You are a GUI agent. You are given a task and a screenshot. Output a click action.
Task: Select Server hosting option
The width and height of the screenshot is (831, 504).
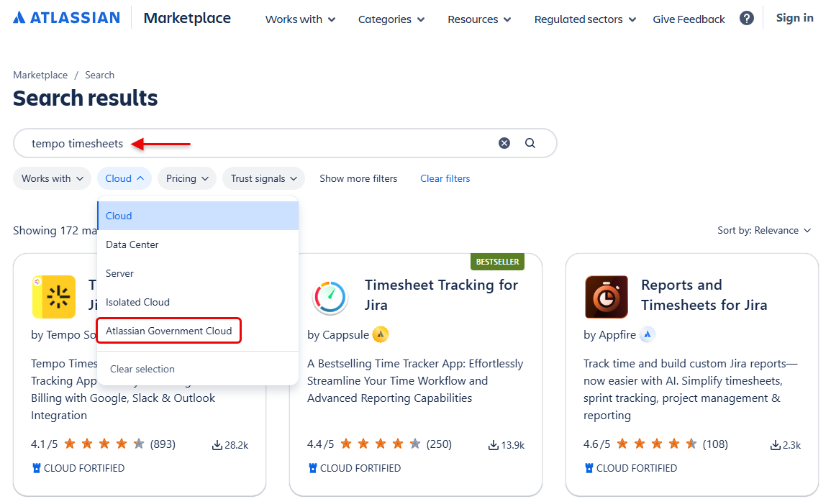tap(198, 273)
